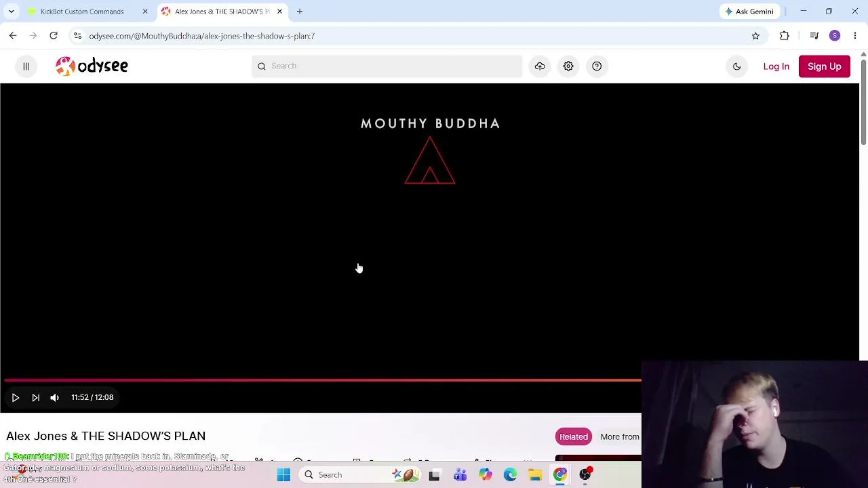Screen dimensions: 868x488
Task: Open File Explorer from taskbar
Action: click(535, 475)
